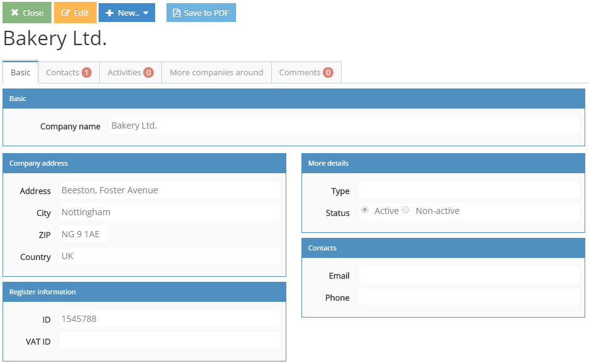Click the plus icon on the New button
Viewport: 589px width, 364px height.
(109, 13)
